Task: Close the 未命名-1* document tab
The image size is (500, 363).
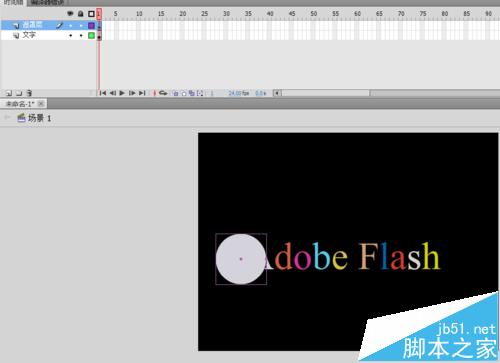Action: click(41, 104)
